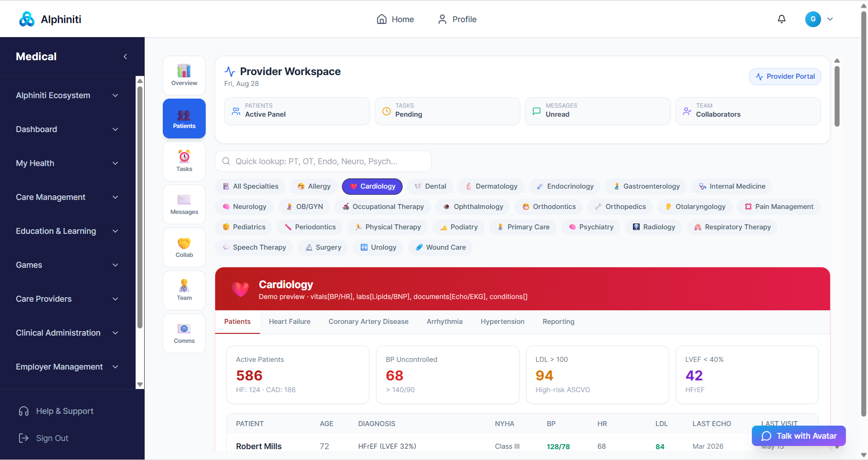Open the Overview panel icon

tap(184, 76)
